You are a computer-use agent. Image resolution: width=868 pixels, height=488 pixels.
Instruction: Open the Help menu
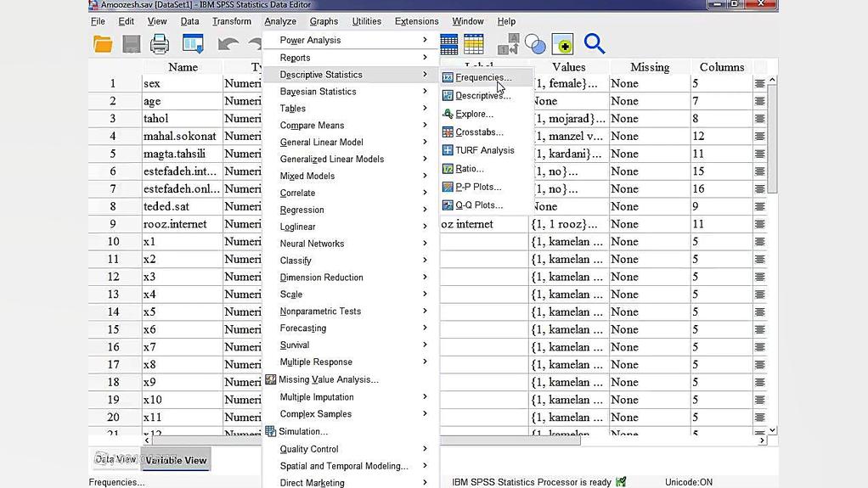506,21
